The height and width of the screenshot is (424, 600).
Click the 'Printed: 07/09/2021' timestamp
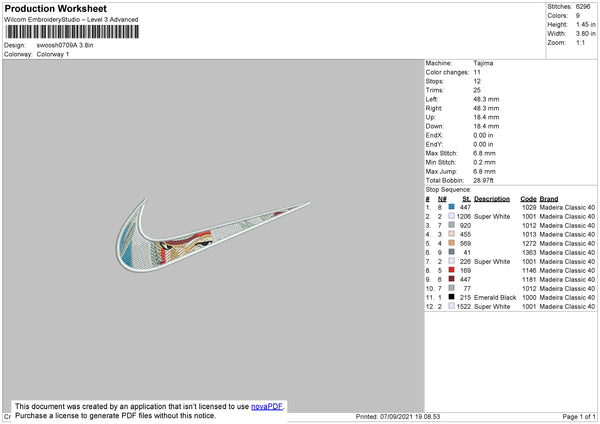point(398,416)
